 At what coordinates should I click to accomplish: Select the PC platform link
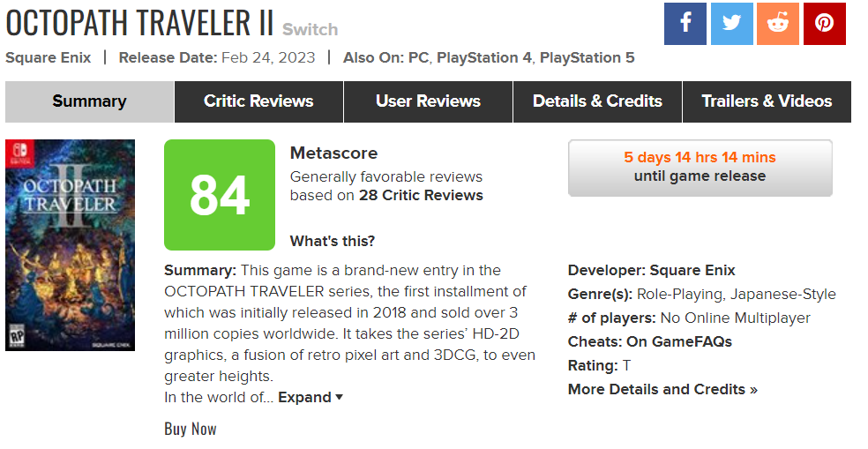tap(418, 58)
